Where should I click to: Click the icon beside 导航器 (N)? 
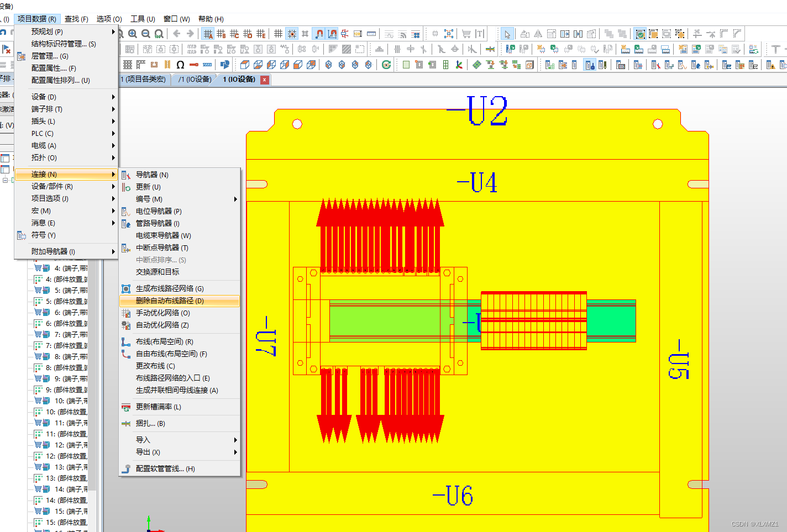[126, 175]
